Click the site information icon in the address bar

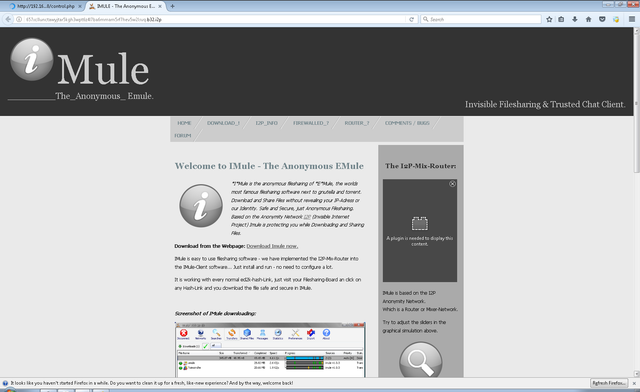tap(19, 19)
